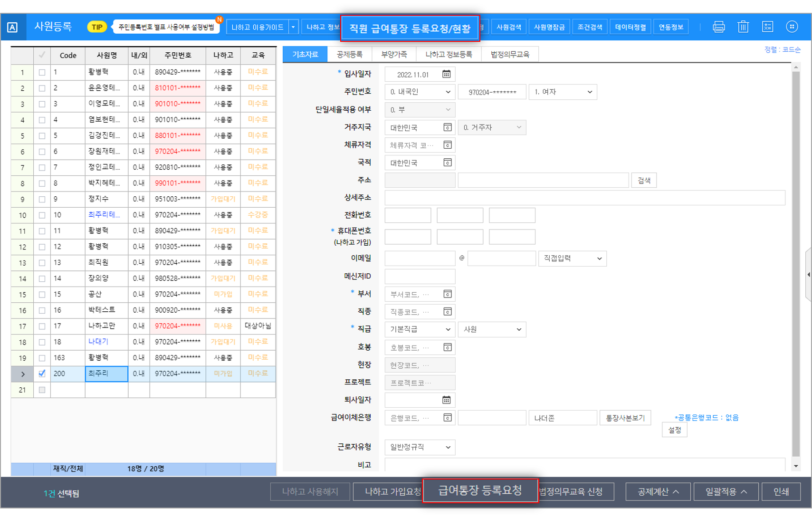Open the 사원 rank dropdown
This screenshot has width=812, height=518.
click(x=492, y=329)
